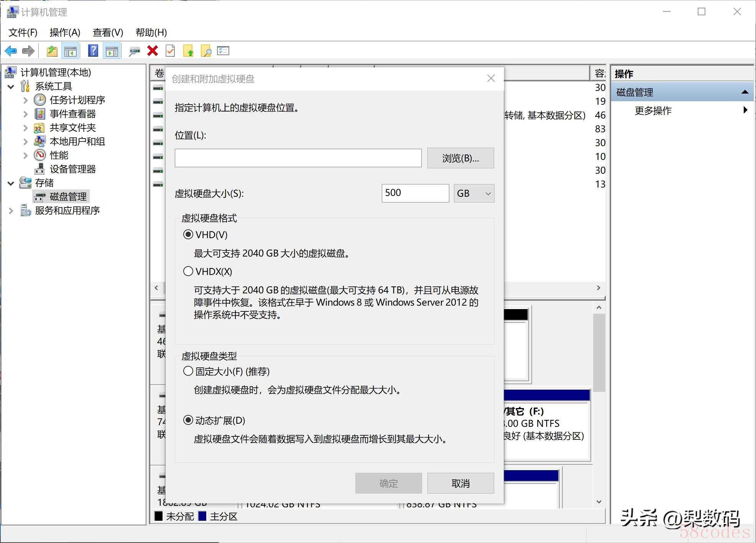Open the GB size unit dropdown
The height and width of the screenshot is (543, 756).
(x=474, y=193)
